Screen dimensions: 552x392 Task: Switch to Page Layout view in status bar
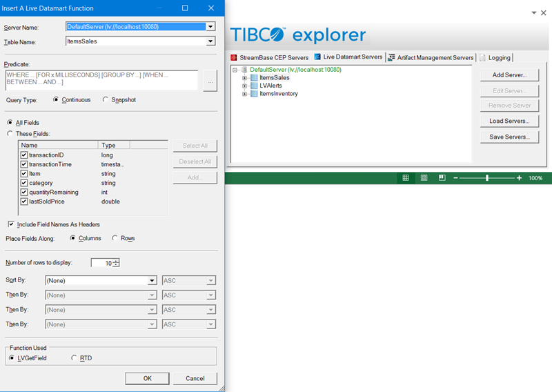(424, 178)
